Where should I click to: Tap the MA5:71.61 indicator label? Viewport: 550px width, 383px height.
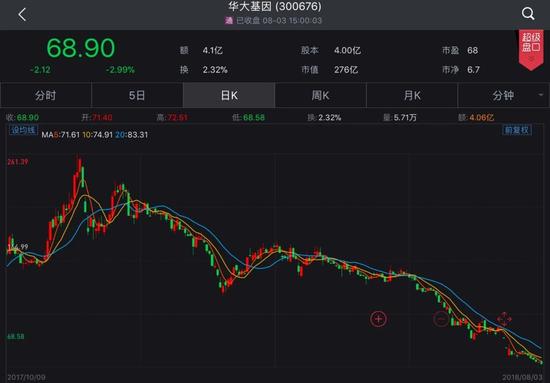coord(61,135)
